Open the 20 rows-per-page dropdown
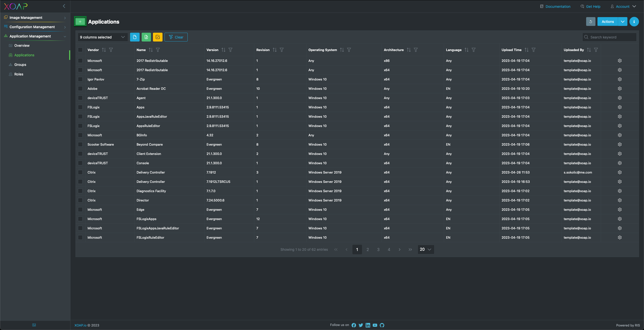Screen dimensions: 644x330 click(x=426, y=250)
